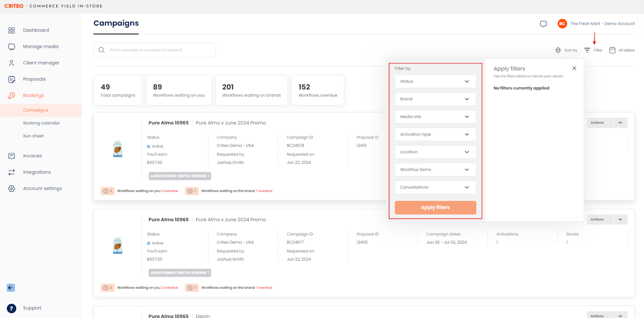This screenshot has width=644, height=318.
Task: Open the Account settings gear icon
Action: [x=12, y=188]
